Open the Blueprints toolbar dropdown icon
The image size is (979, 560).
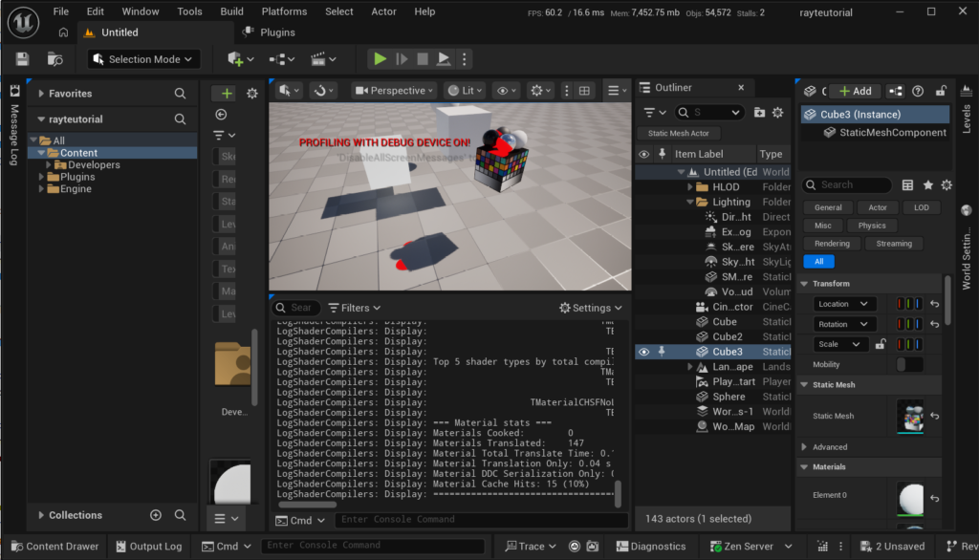[281, 59]
